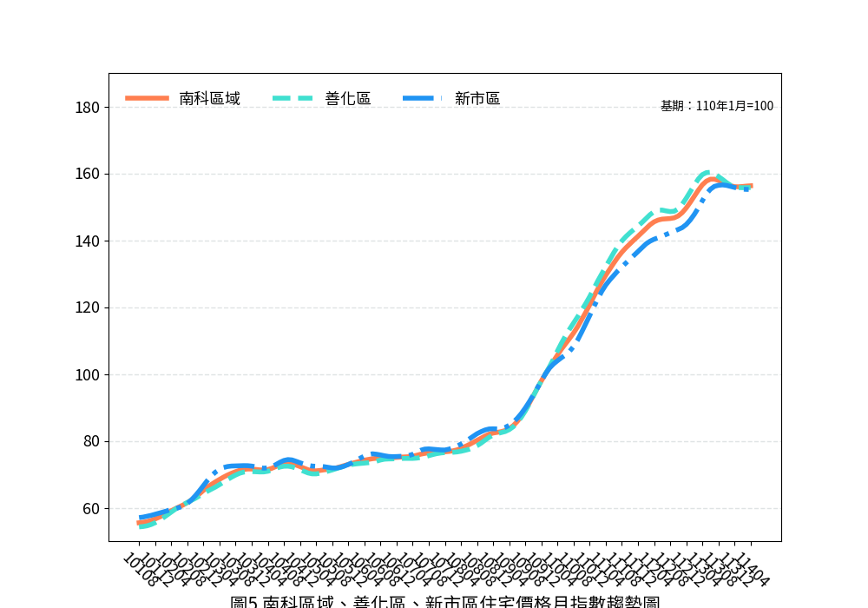Click the 11404 x-axis label
The width and height of the screenshot is (868, 608).
point(754,569)
